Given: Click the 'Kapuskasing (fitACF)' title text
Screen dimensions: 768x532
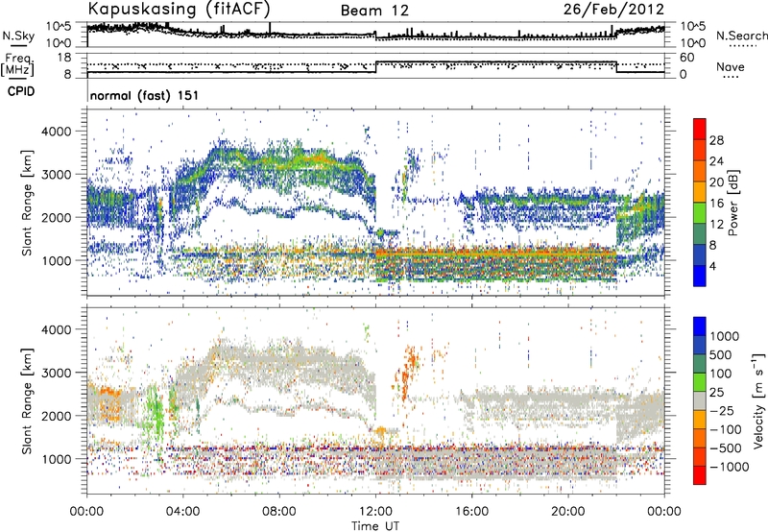Looking at the screenshot, I should coord(179,9).
